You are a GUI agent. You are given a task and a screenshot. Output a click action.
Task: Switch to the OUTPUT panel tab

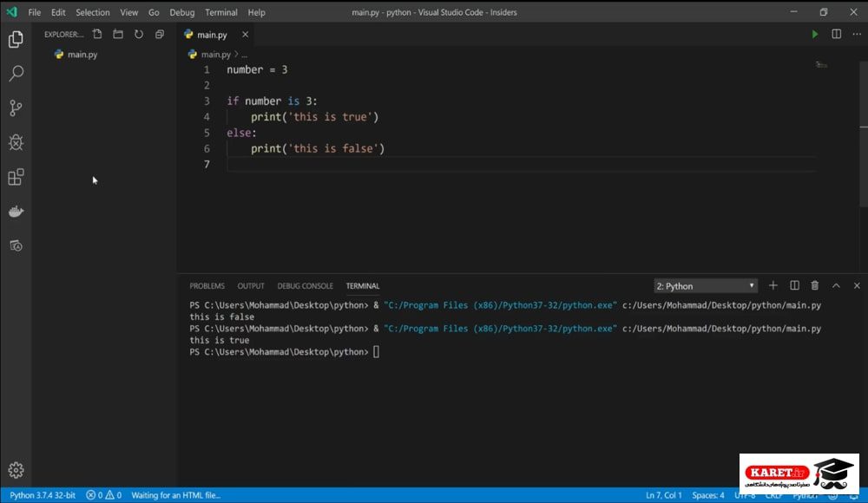[251, 286]
